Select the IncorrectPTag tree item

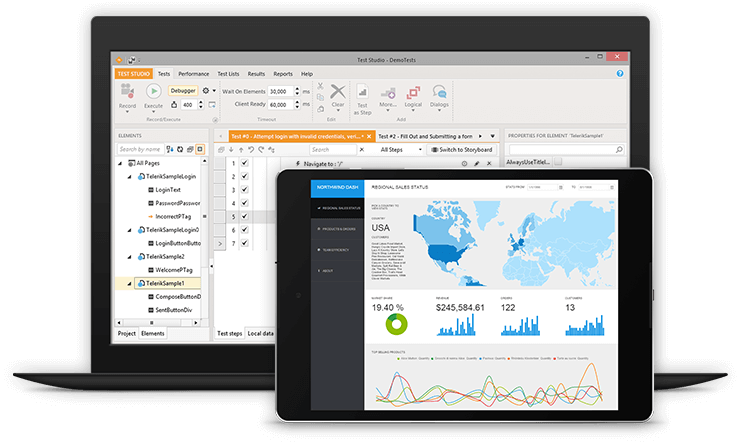pos(173,217)
